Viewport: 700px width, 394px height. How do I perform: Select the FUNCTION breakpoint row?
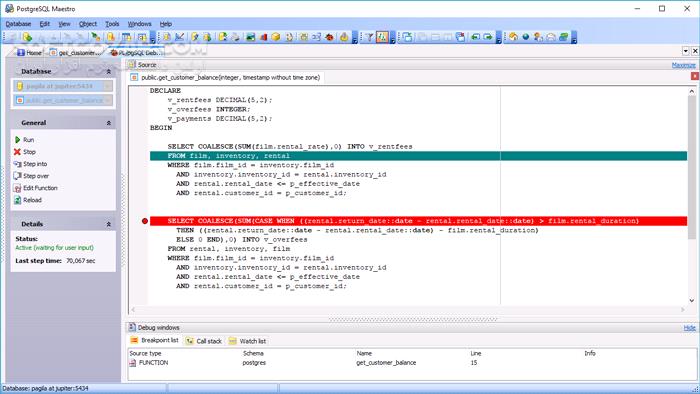[x=411, y=363]
